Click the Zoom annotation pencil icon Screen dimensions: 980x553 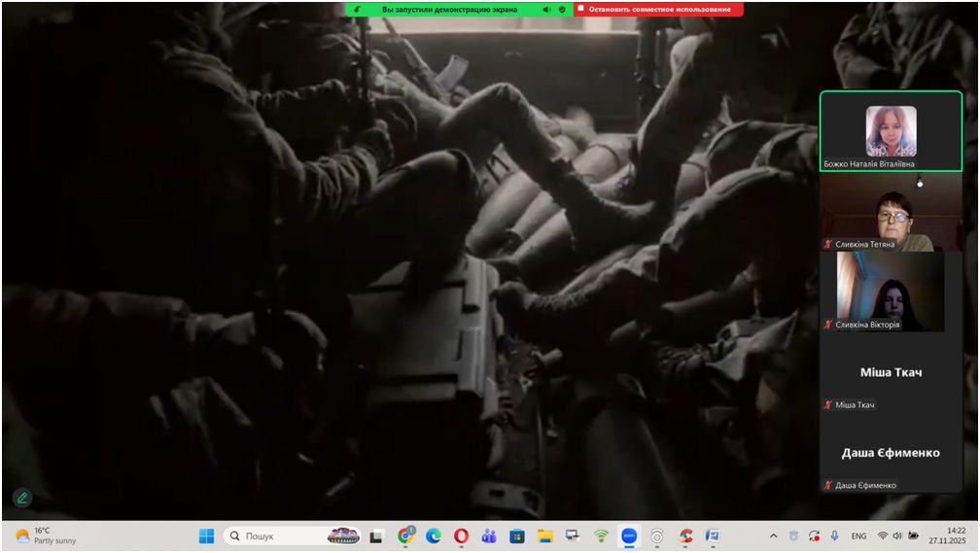[22, 498]
